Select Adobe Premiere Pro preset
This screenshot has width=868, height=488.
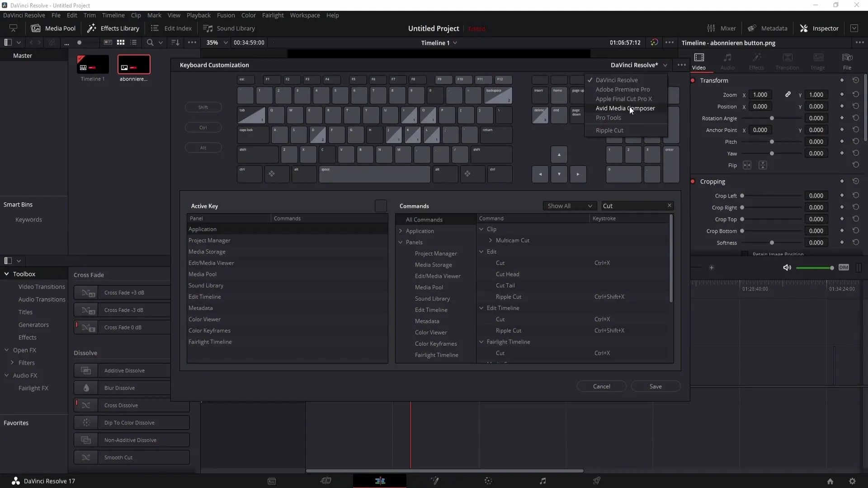pos(623,89)
